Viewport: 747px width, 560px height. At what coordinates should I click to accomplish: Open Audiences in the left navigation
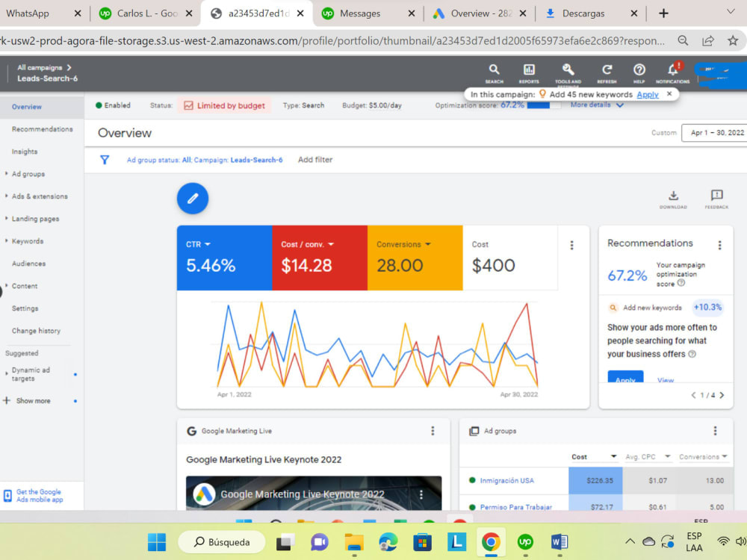28,264
